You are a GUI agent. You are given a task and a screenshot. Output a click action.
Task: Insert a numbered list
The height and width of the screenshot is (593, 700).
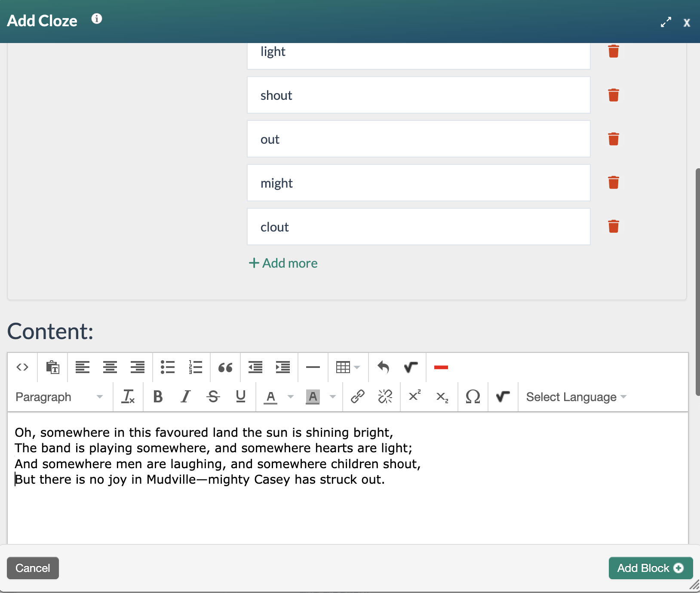[195, 367]
